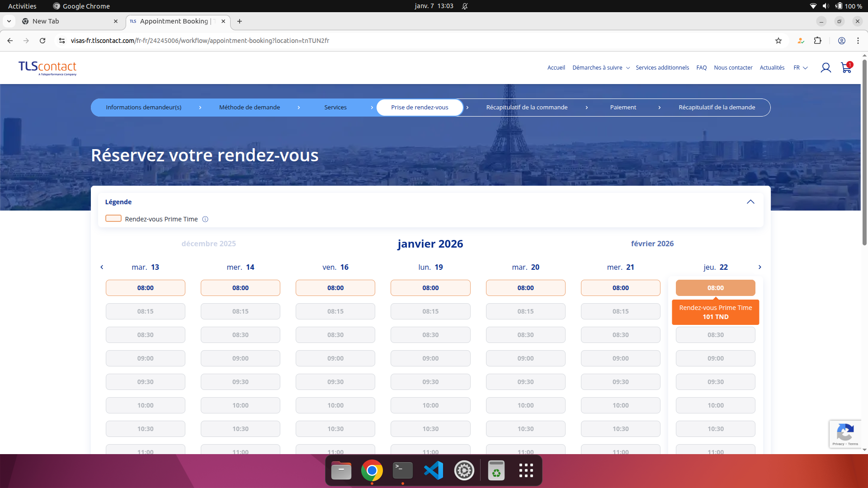The width and height of the screenshot is (868, 488).
Task: Open the Accueil link
Action: 556,68
